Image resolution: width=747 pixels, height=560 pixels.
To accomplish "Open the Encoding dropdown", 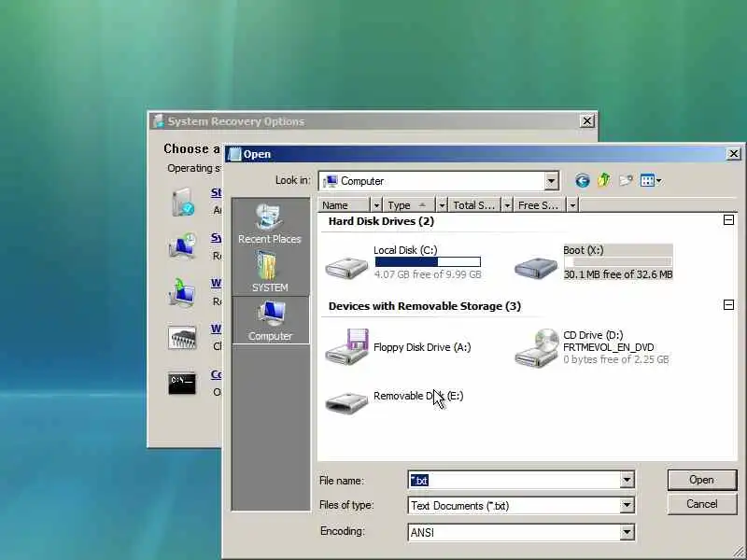I will 627,532.
